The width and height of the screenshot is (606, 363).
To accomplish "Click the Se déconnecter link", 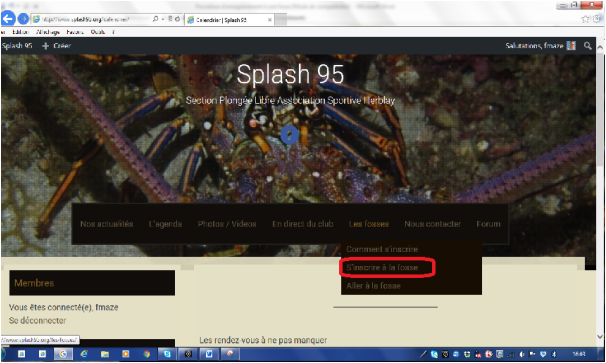I will (x=37, y=320).
